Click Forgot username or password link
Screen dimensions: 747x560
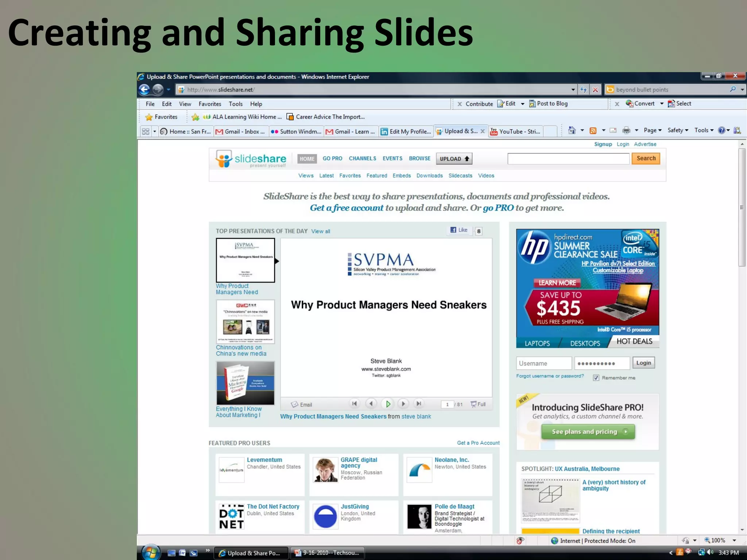coord(550,376)
